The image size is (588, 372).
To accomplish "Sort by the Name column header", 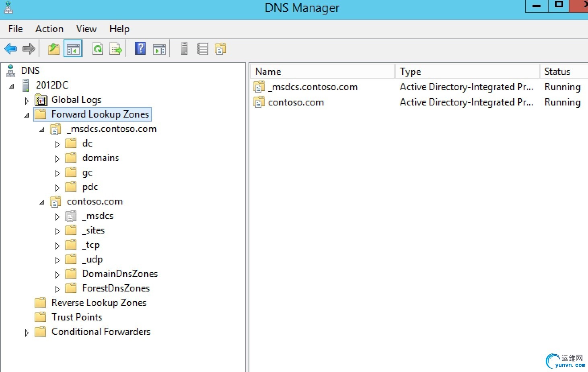I will coord(323,71).
